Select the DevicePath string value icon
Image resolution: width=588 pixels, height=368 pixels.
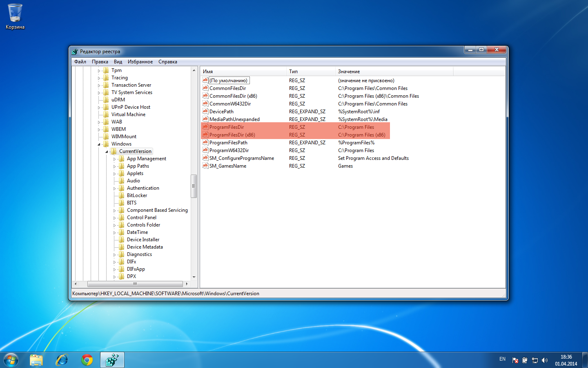(x=205, y=111)
